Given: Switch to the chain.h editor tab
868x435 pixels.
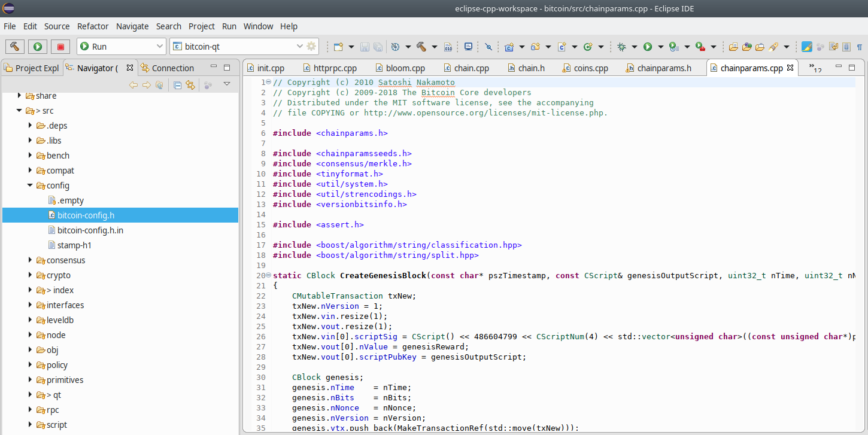Looking at the screenshot, I should [526, 68].
